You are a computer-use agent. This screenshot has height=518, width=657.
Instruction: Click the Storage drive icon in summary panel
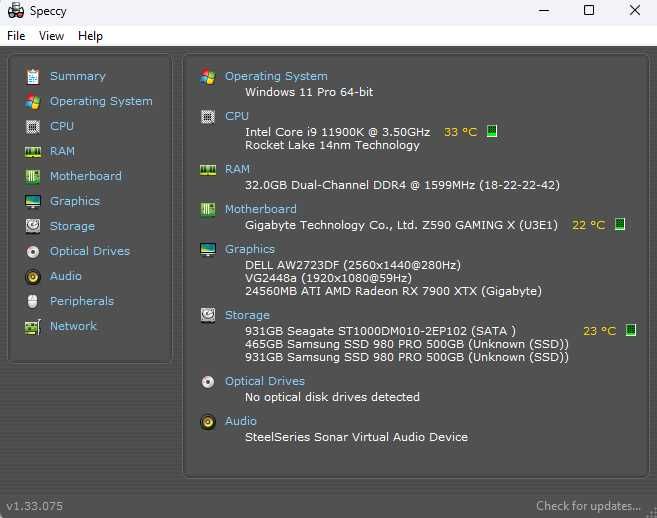[208, 315]
